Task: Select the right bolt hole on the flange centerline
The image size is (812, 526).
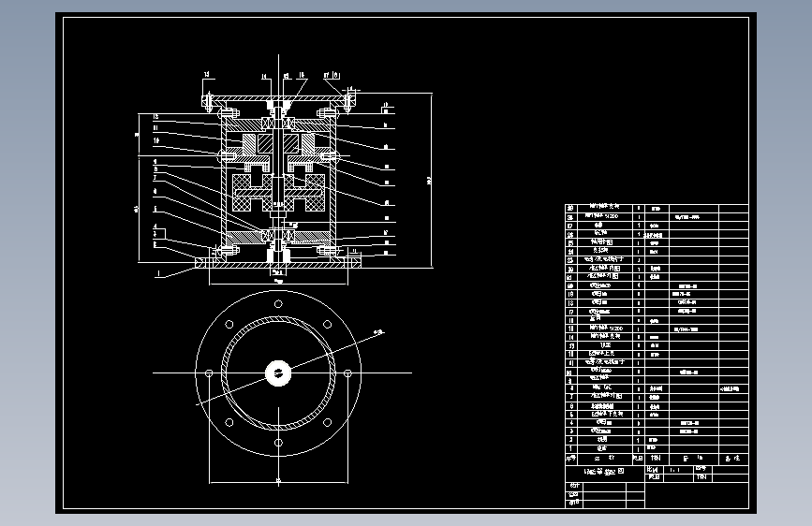Action: [347, 373]
